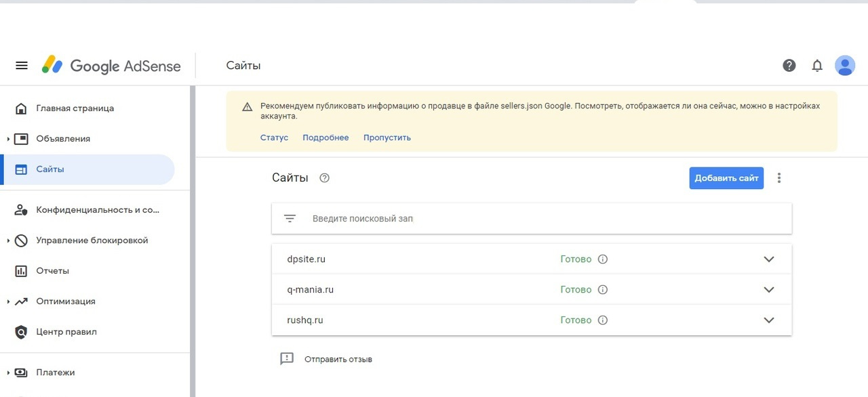This screenshot has width=868, height=397.
Task: Click the Подробнее link in banner
Action: [x=325, y=138]
